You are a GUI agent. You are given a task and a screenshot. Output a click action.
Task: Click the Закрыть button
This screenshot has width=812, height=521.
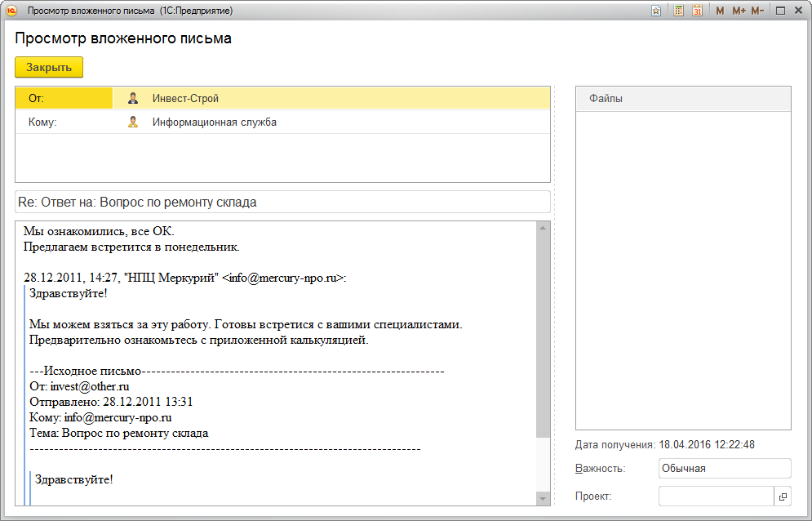49,68
